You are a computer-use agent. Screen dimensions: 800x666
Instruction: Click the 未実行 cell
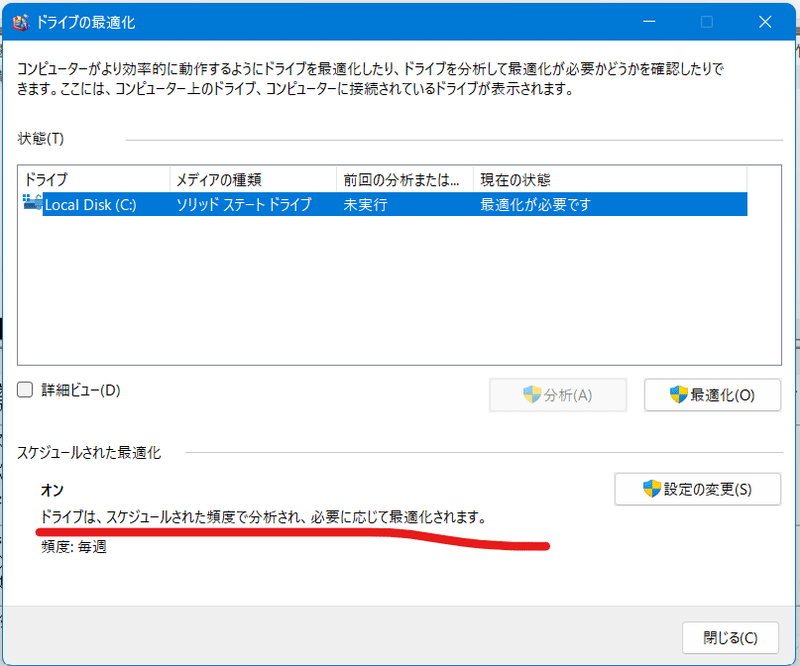click(365, 205)
